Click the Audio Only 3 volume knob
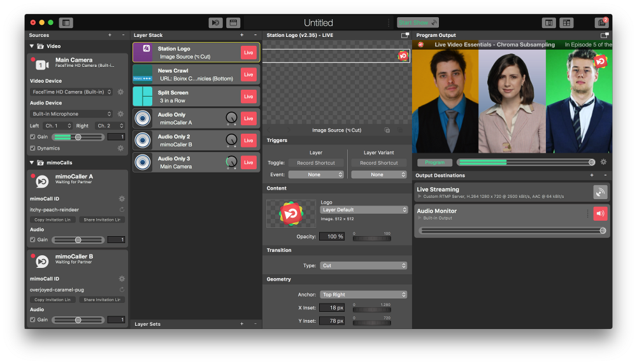The width and height of the screenshot is (637, 364). click(231, 162)
